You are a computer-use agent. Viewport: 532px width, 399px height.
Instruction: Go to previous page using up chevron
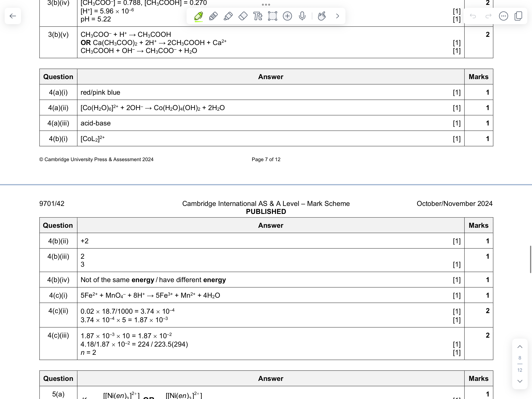click(520, 347)
